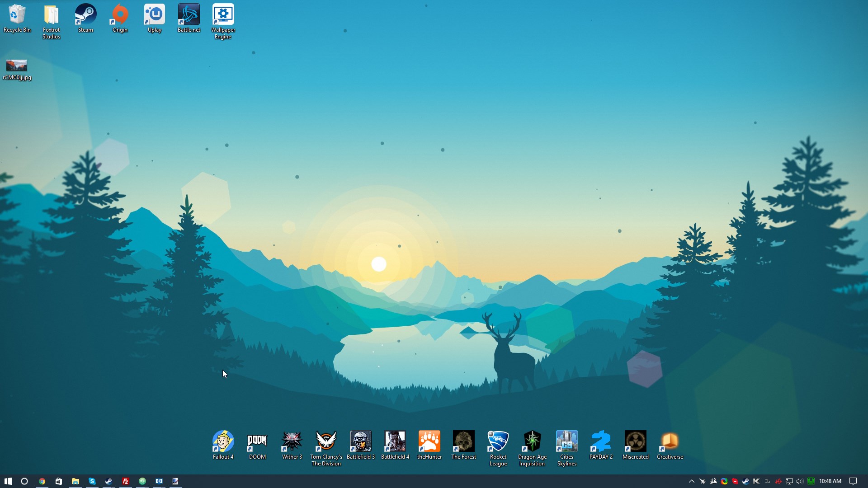This screenshot has width=868, height=488.
Task: Select the Steam desktop shortcut
Action: click(x=85, y=19)
